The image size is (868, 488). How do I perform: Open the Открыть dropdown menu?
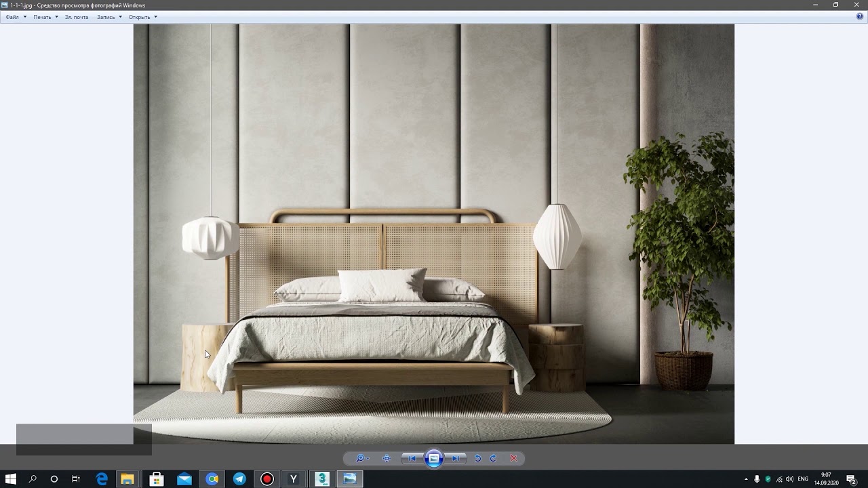(143, 17)
